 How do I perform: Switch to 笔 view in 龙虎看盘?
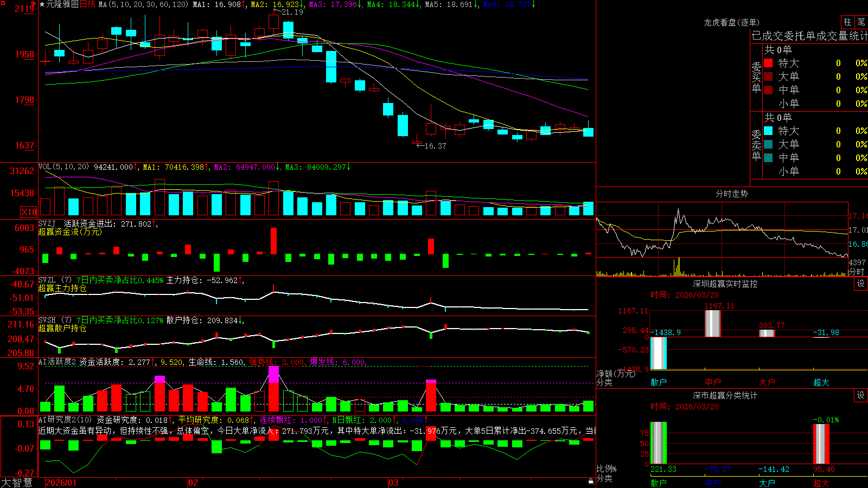(861, 22)
